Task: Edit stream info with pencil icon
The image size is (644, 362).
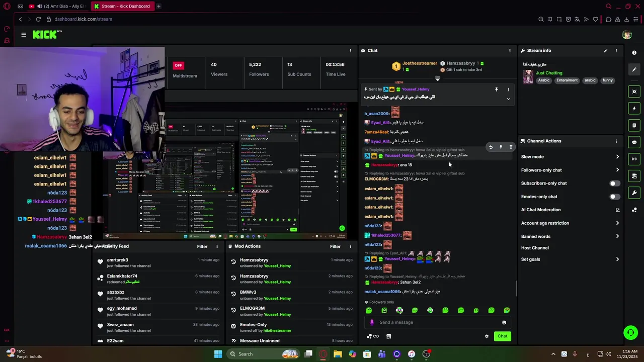Action: [x=605, y=51]
